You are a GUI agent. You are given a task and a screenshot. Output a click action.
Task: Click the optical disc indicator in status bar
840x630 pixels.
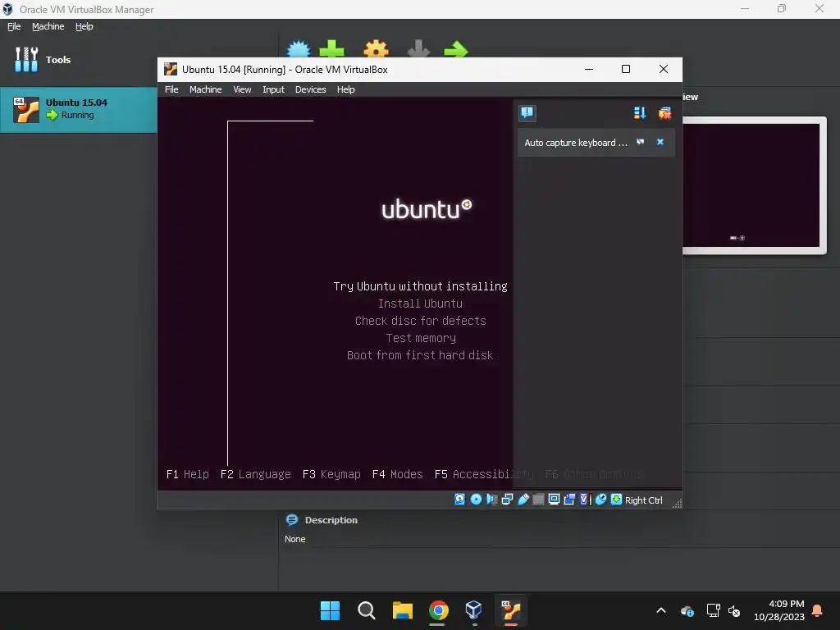pos(476,500)
